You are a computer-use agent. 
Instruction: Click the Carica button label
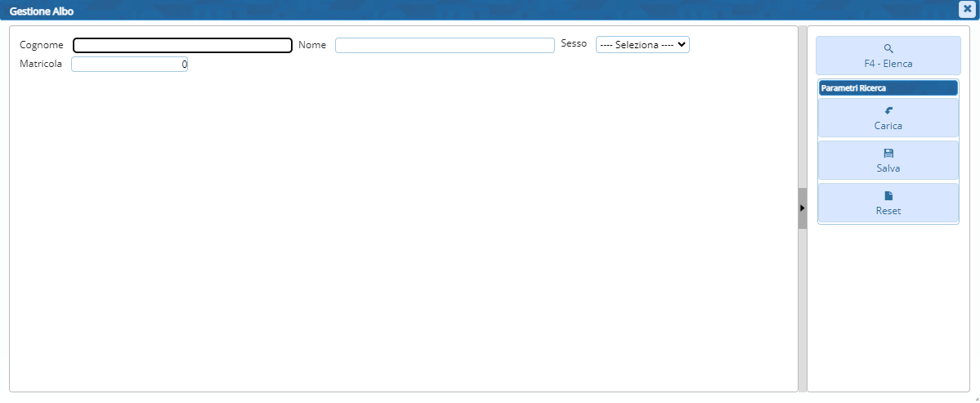[888, 126]
